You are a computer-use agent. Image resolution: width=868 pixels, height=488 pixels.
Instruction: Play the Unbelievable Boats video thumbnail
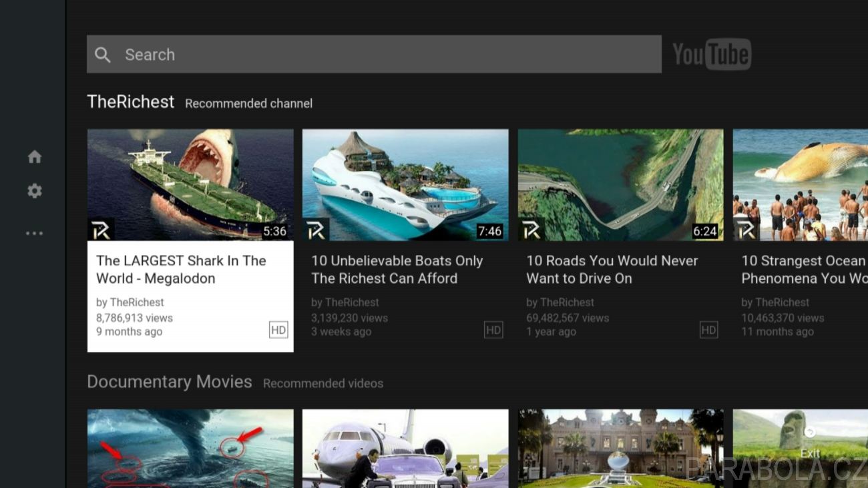pos(405,185)
